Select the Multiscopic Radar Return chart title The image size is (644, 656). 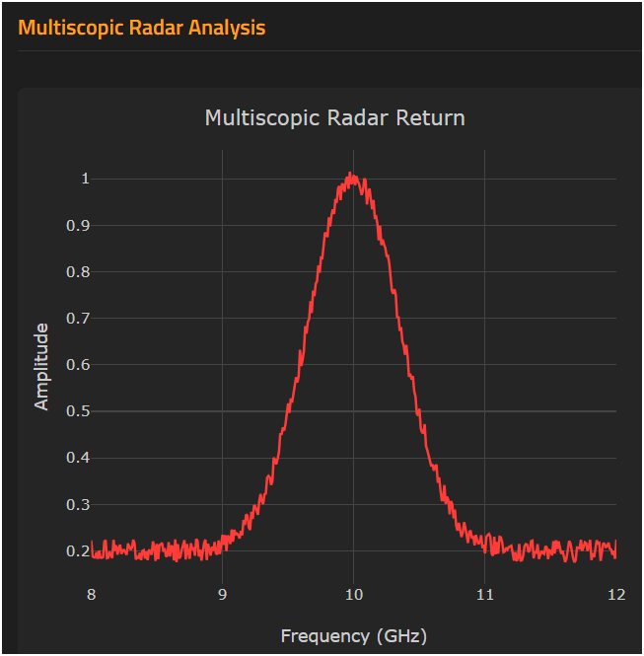pyautogui.click(x=334, y=118)
